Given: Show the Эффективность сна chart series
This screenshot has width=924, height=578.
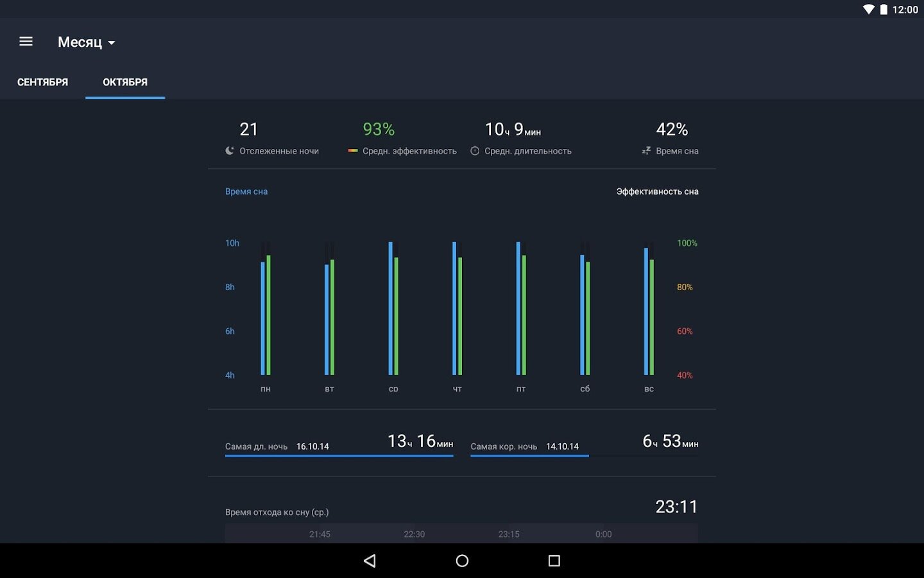Looking at the screenshot, I should pyautogui.click(x=657, y=191).
